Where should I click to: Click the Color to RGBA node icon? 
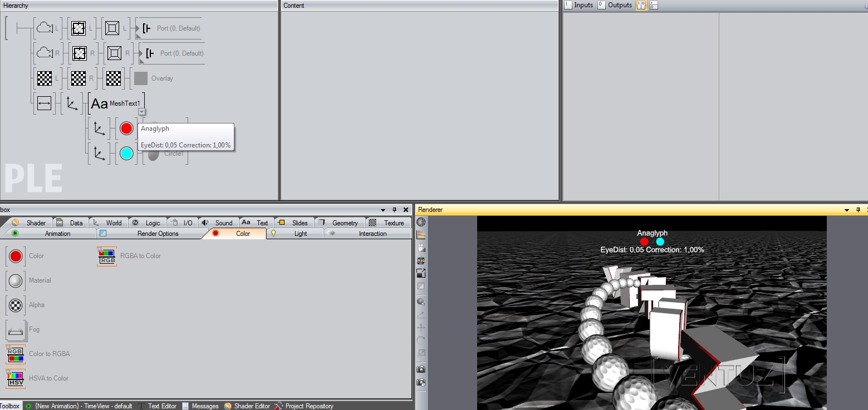(16, 354)
